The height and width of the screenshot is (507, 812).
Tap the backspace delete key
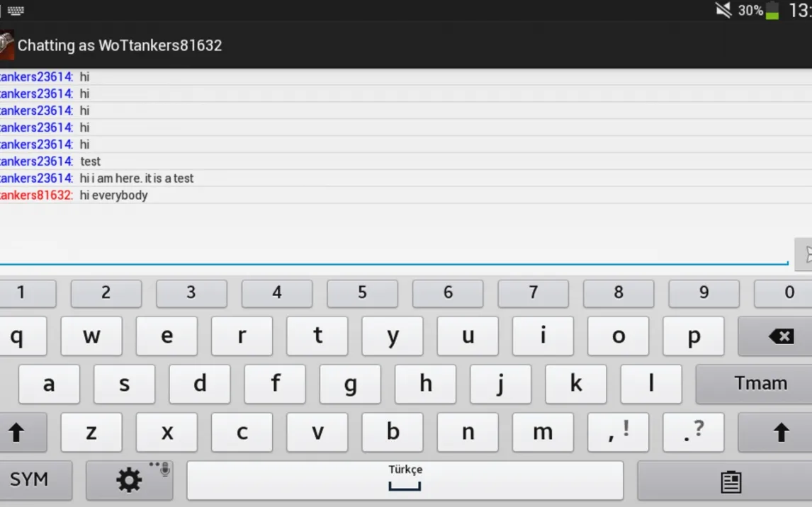click(775, 336)
